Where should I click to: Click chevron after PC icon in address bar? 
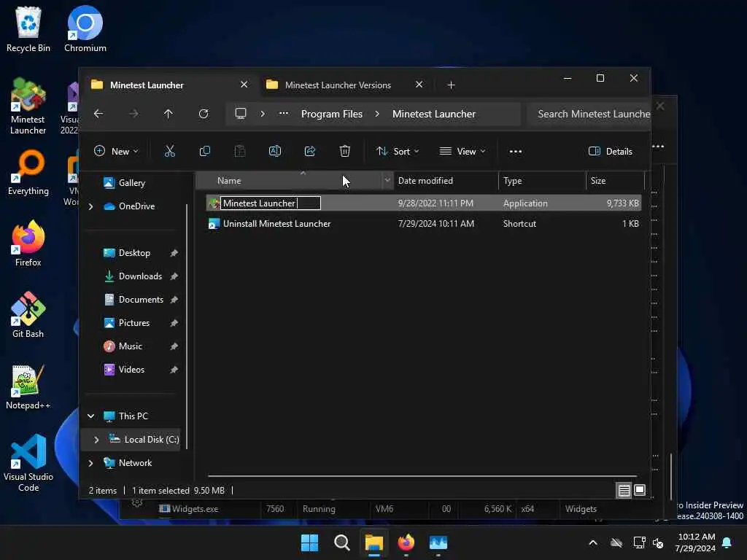(263, 114)
